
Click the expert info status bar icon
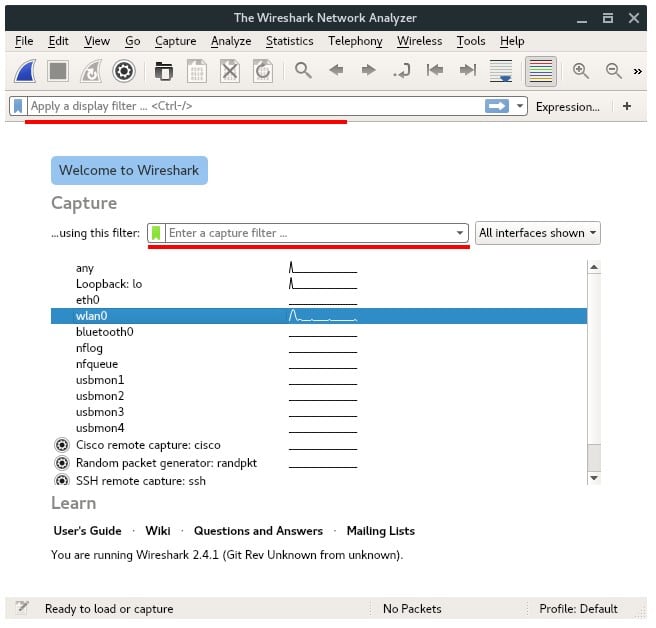pos(22,608)
